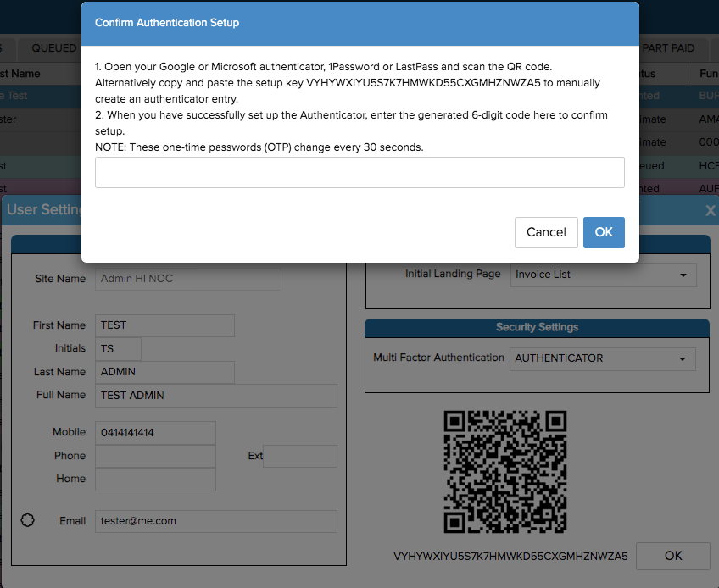The width and height of the screenshot is (719, 588).
Task: Click the setup key text below QR code
Action: tap(510, 557)
